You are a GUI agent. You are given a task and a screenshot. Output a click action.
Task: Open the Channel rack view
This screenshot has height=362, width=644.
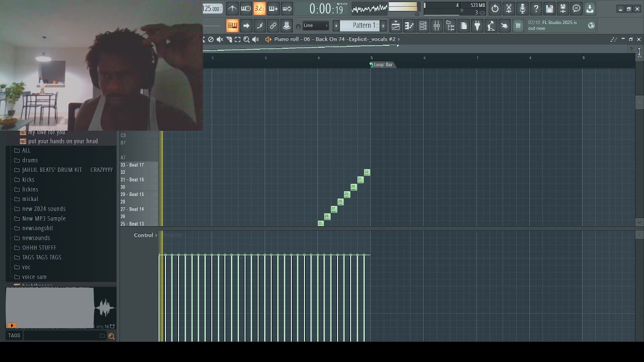423,26
